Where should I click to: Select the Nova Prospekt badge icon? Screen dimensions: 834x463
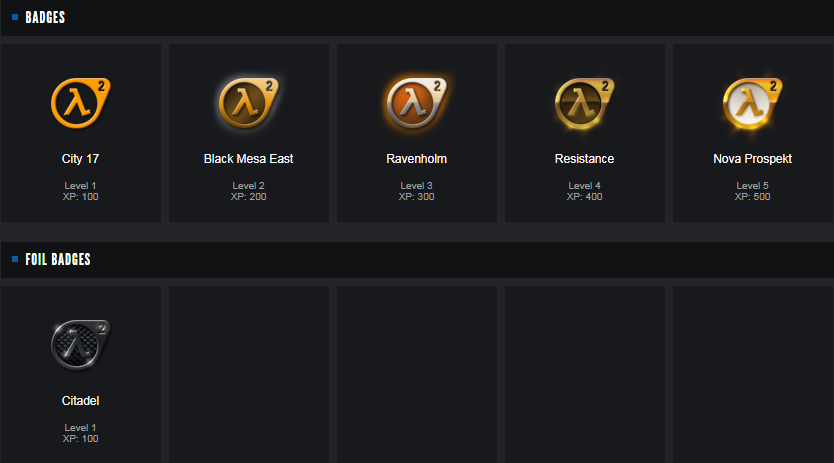pyautogui.click(x=752, y=102)
